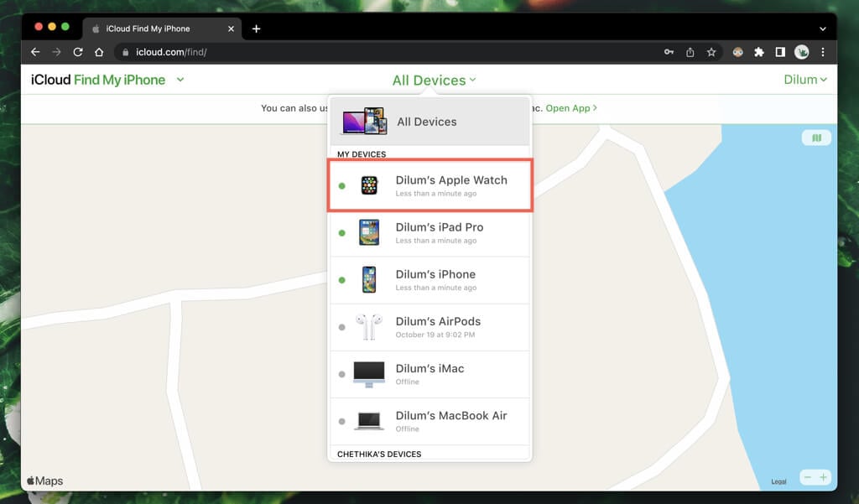Select Dilum's iPad Pro
Viewport: 859px width, 504px height.
pos(429,233)
